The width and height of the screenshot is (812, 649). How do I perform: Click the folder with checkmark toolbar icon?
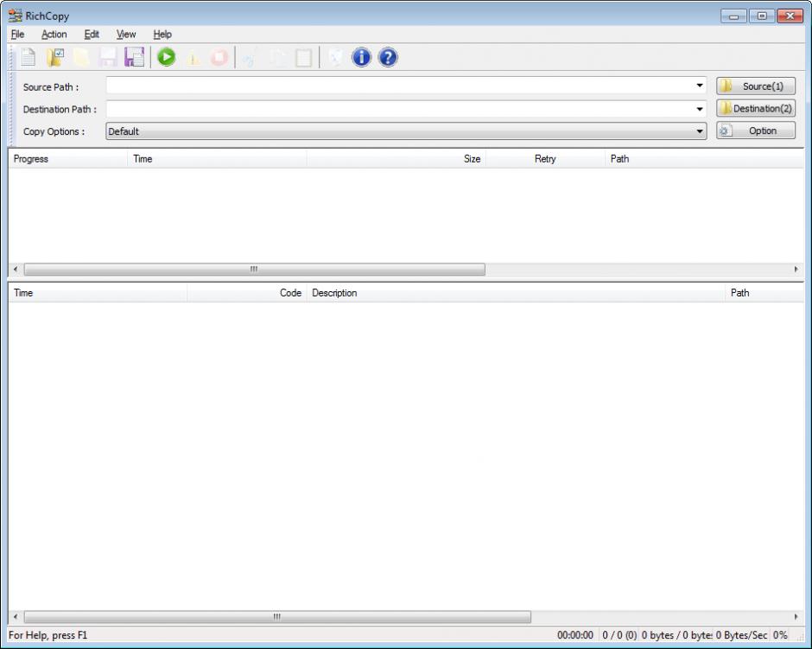coord(55,57)
